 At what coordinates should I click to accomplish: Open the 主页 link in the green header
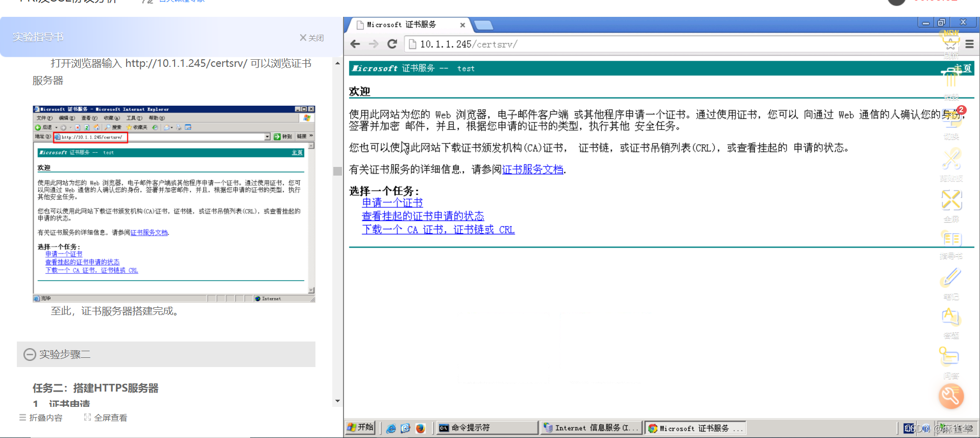click(x=963, y=68)
